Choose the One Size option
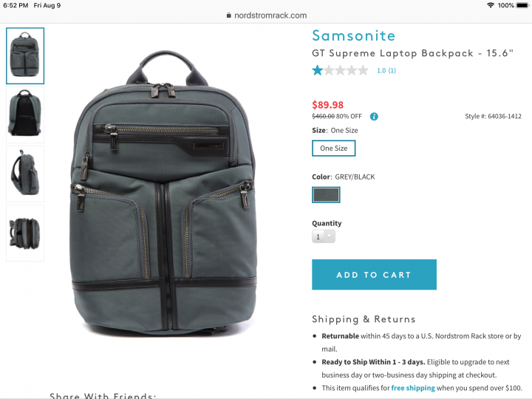The image size is (532, 399). point(333,149)
